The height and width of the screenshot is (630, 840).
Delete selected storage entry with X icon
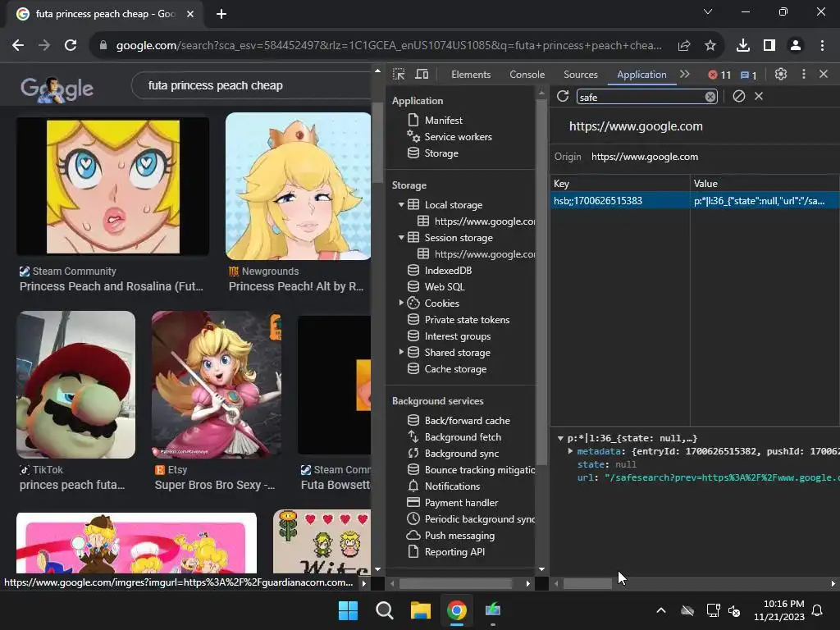(759, 97)
